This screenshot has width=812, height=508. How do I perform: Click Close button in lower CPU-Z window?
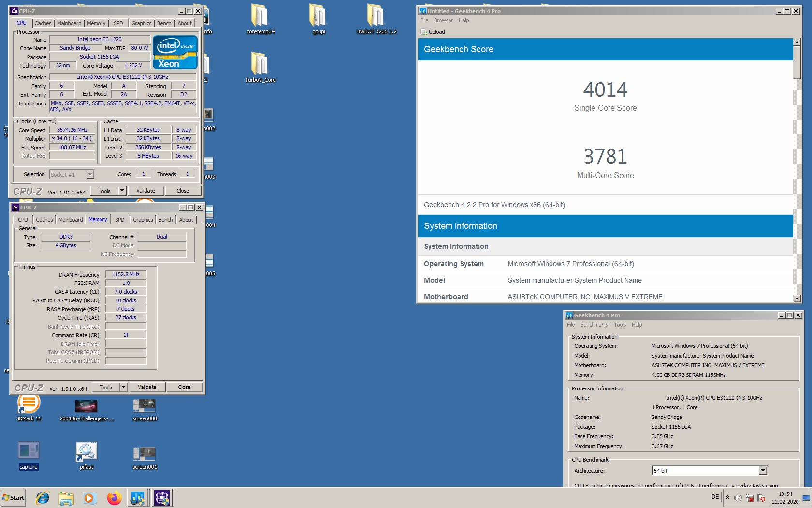tap(184, 387)
